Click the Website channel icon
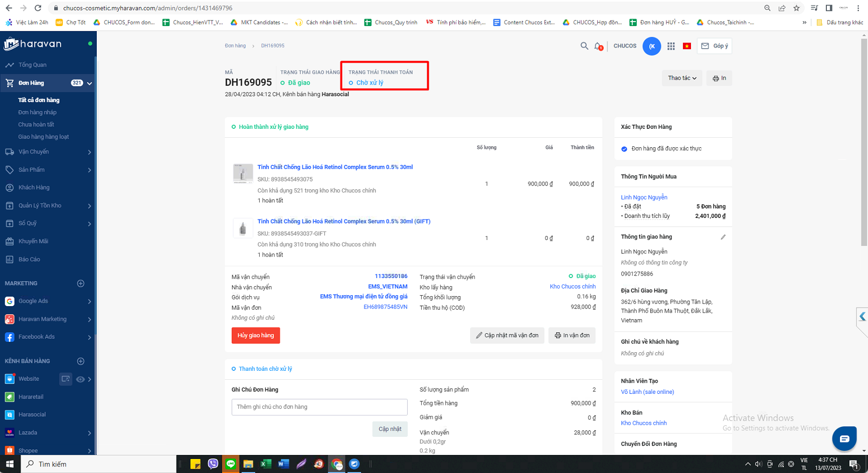Screen dimensions: 868x473 coord(10,379)
